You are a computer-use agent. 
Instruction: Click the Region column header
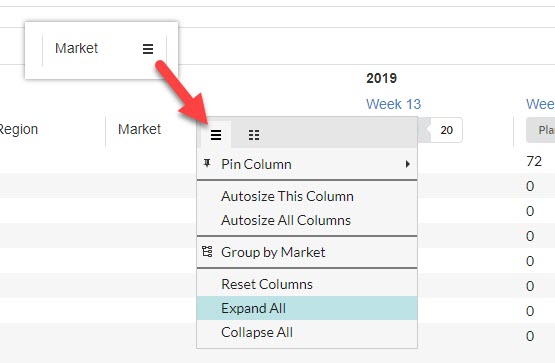point(18,129)
